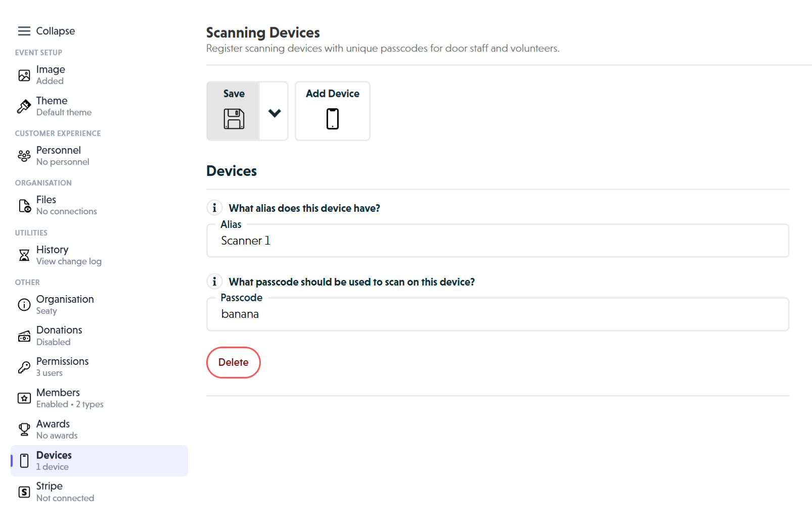Click the OTHER section label
Screen dimensions: 812x519
coord(27,282)
